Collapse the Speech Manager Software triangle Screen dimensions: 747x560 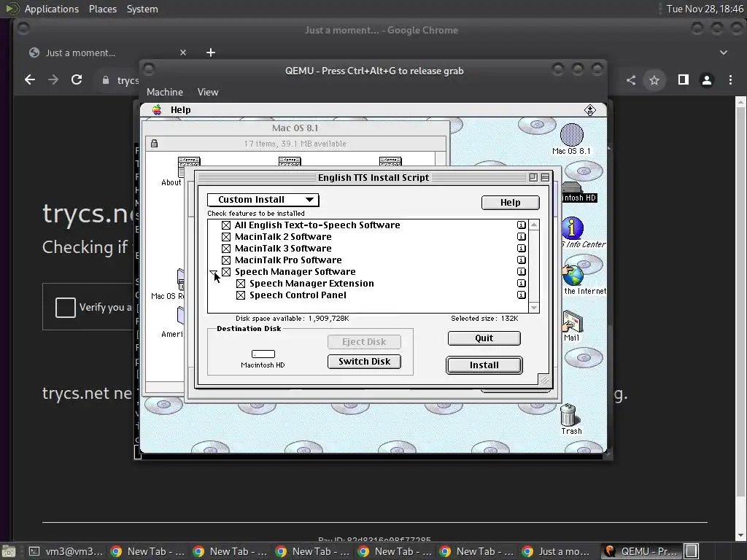tap(214, 273)
